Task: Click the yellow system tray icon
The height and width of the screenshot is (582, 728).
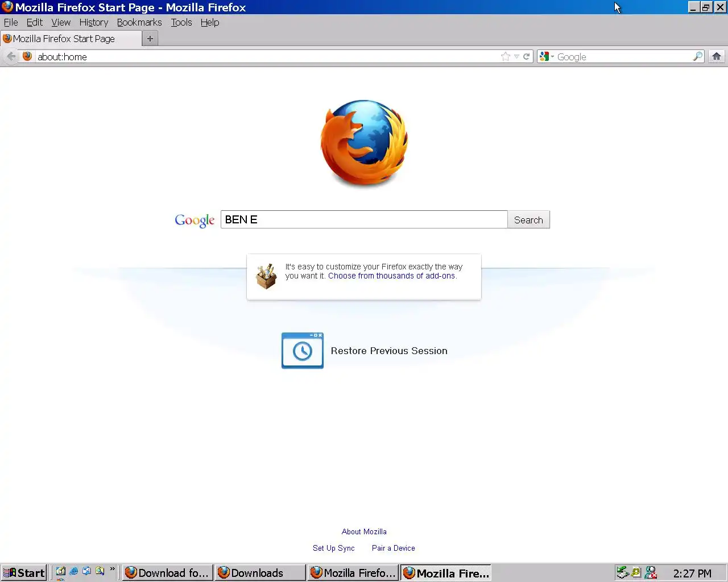Action: coord(636,573)
